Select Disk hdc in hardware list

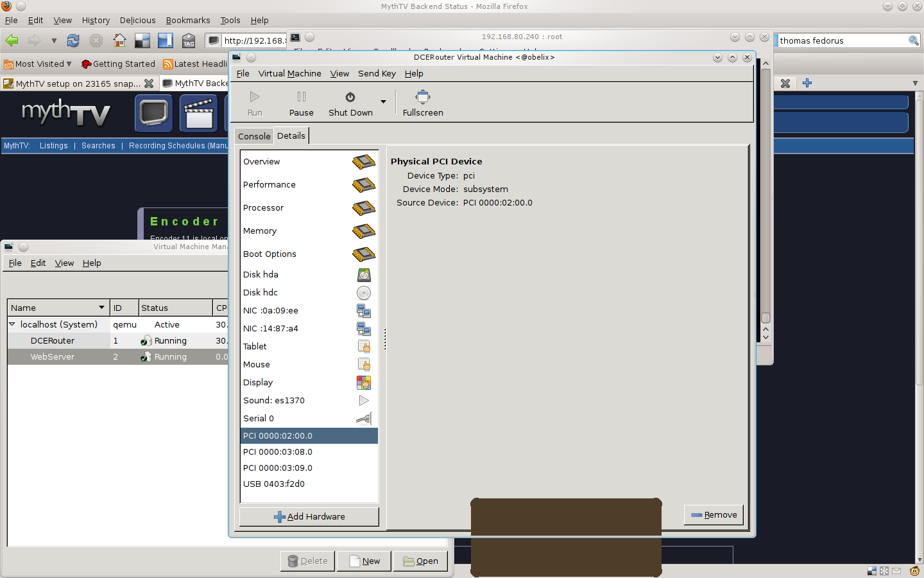point(309,293)
